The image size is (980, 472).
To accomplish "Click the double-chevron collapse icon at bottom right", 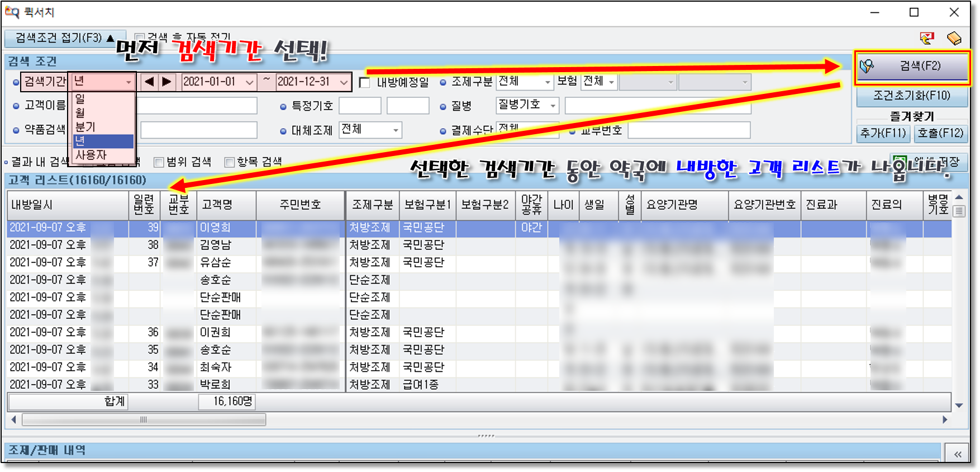I will (x=958, y=454).
